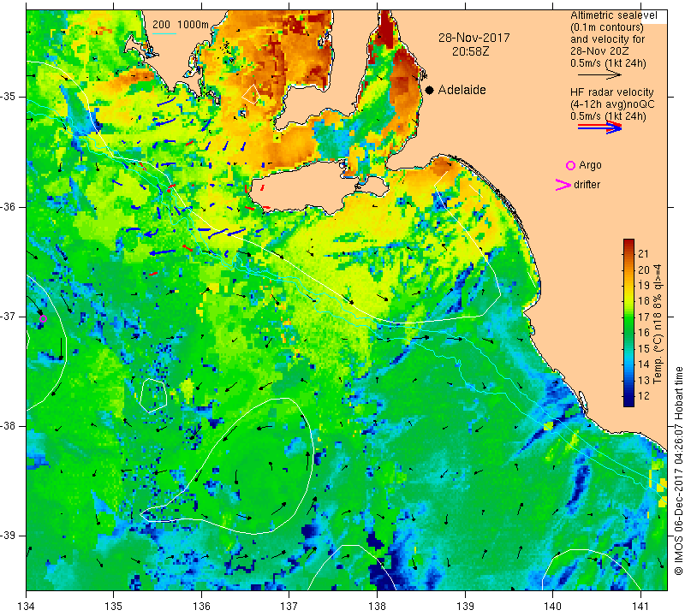Click the -39 latitude axis label
The height and width of the screenshot is (616, 685).
point(9,536)
